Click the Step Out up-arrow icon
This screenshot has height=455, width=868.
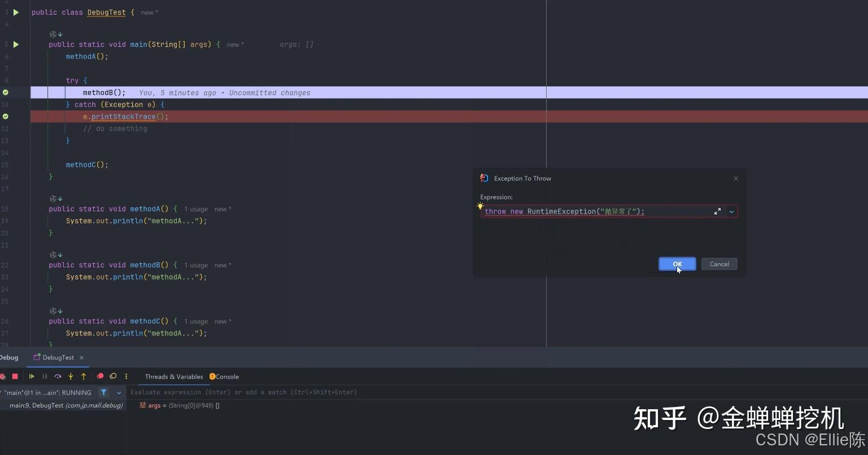[84, 376]
